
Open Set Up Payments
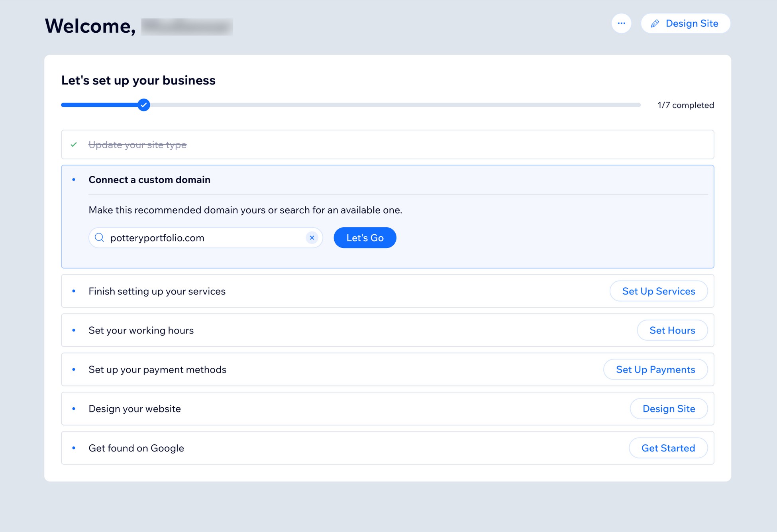pos(655,369)
